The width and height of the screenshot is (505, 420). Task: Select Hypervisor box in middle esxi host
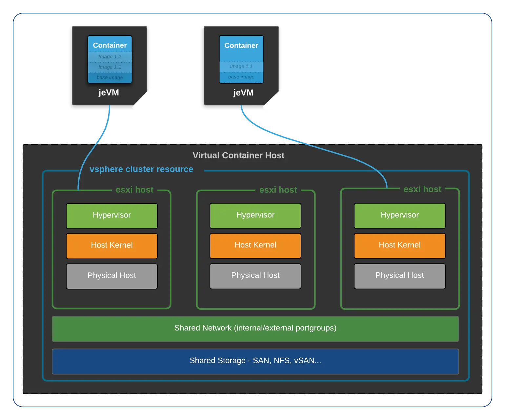pyautogui.click(x=255, y=216)
